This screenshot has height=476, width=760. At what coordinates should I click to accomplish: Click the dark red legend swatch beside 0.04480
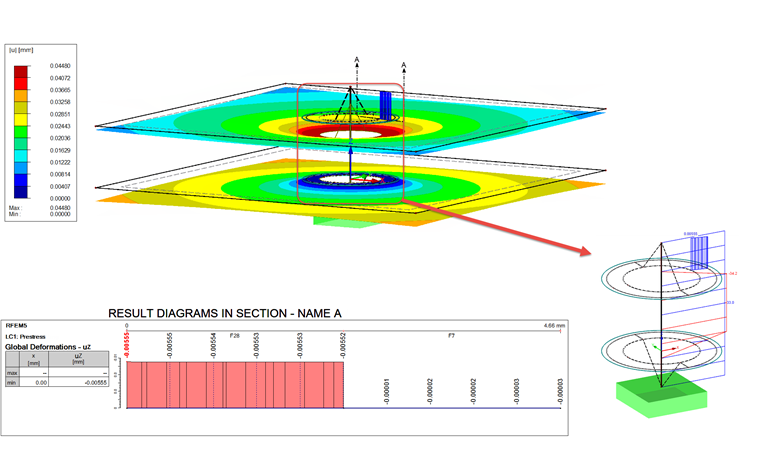[x=21, y=72]
